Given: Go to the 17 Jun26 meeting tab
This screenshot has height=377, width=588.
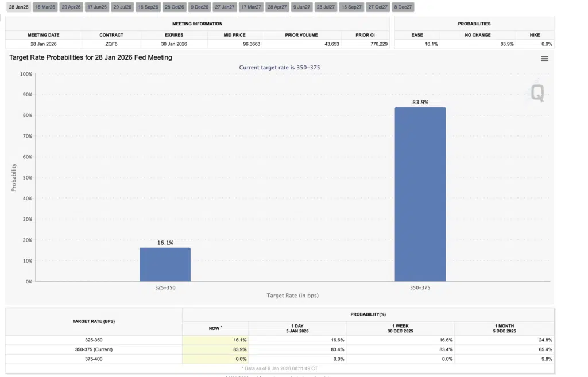Looking at the screenshot, I should tap(97, 7).
